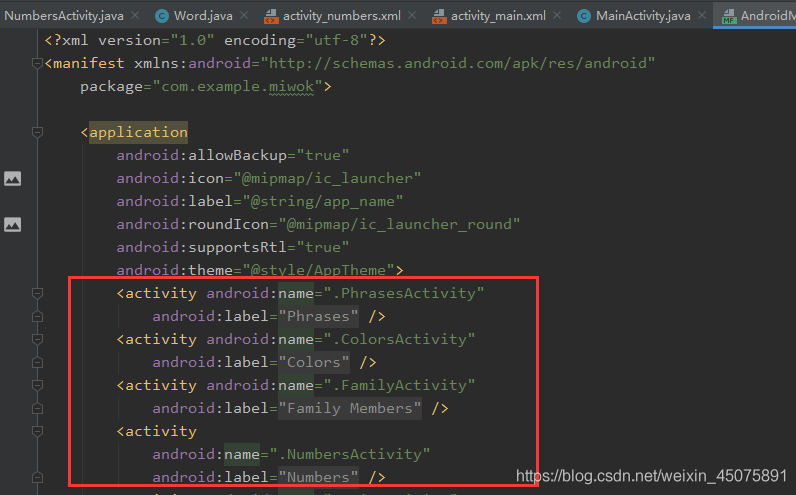Screen dimensions: 796x495
Task: Click the "@style/AppTheme" value
Action: click(318, 270)
